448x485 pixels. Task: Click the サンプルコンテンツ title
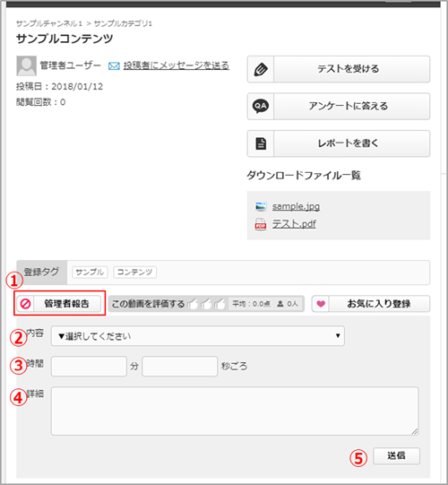pyautogui.click(x=65, y=39)
